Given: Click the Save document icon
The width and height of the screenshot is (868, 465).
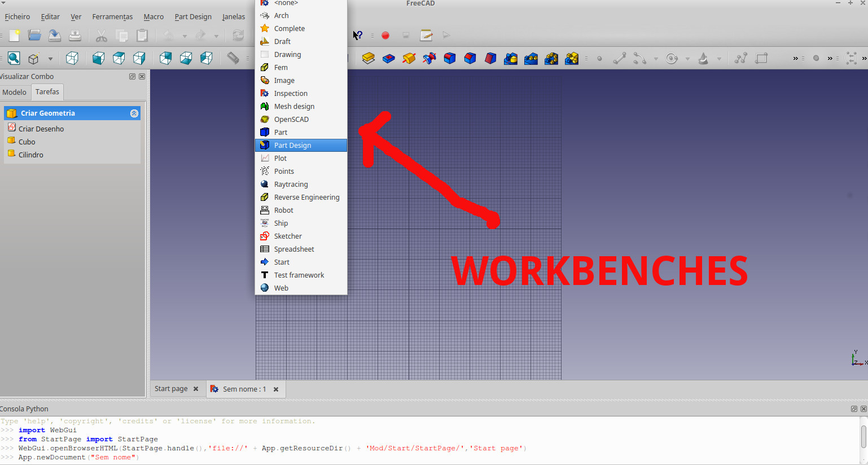Looking at the screenshot, I should point(55,36).
